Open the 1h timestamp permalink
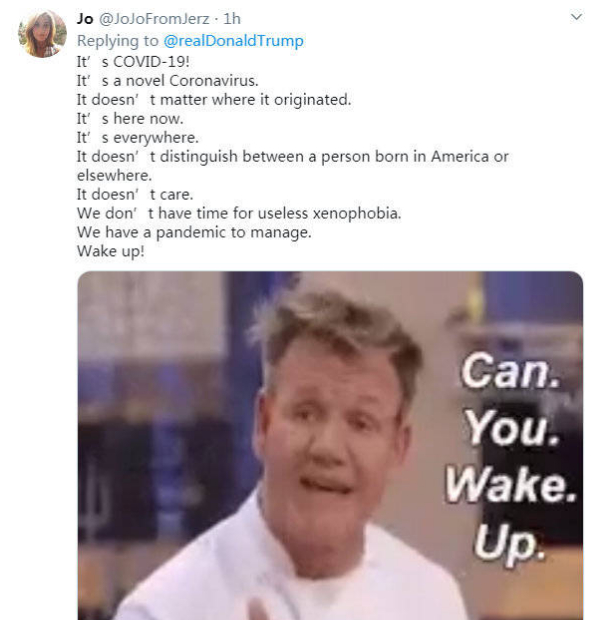 coord(232,19)
